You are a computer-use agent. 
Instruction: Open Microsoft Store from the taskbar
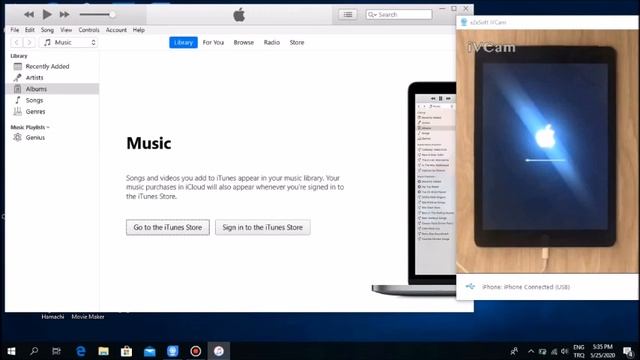click(x=127, y=351)
